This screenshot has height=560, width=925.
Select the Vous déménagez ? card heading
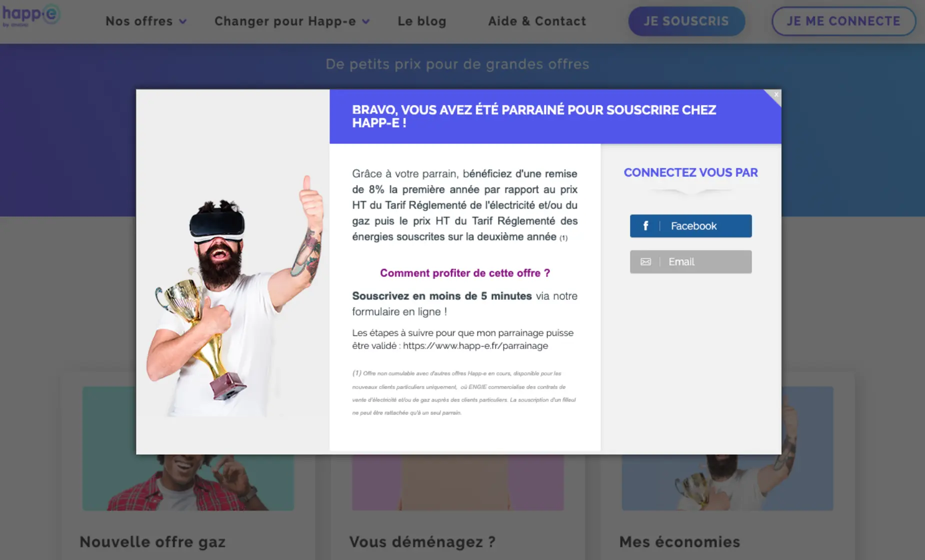[422, 542]
